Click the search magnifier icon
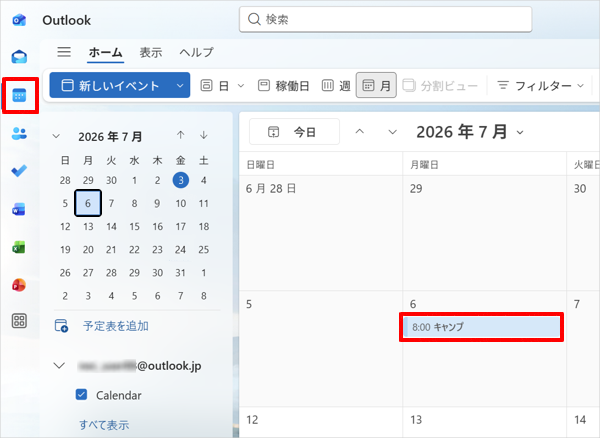The image size is (600, 438). 254,19
